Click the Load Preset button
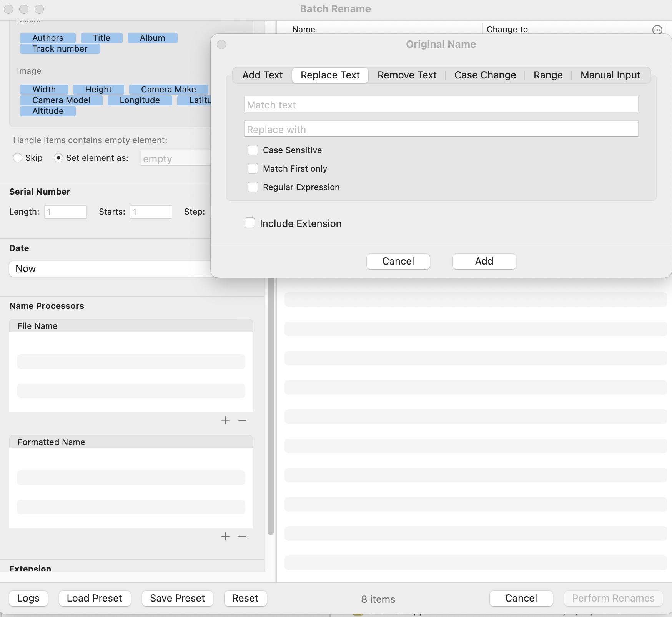 coord(95,598)
